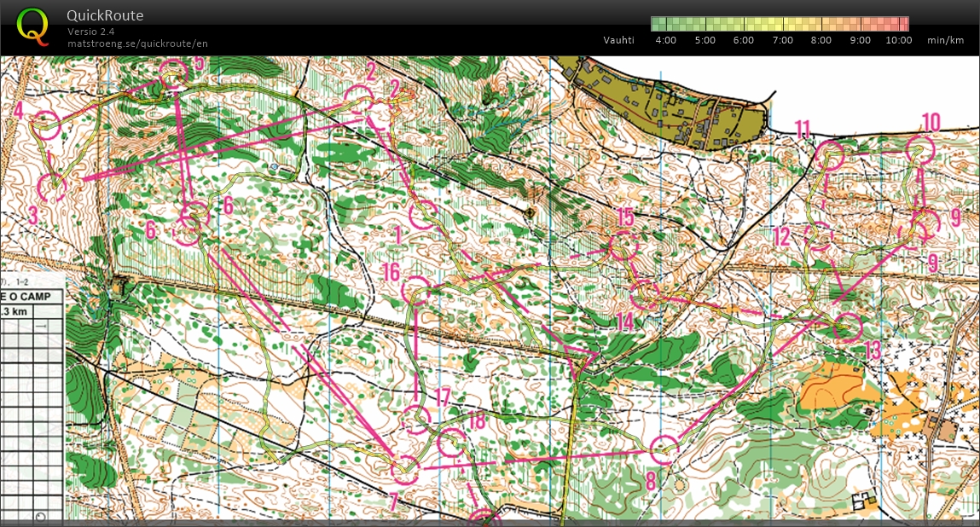This screenshot has height=527, width=980.
Task: Select control circle 13 on map
Action: coord(848,327)
